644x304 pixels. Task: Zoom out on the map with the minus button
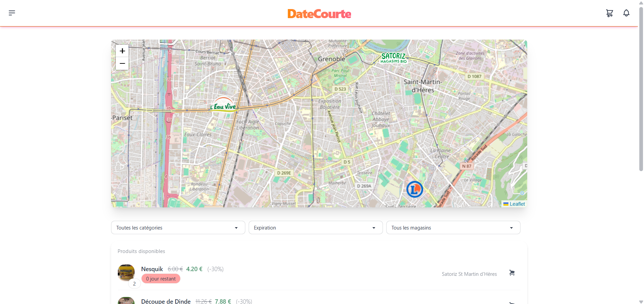coord(122,63)
